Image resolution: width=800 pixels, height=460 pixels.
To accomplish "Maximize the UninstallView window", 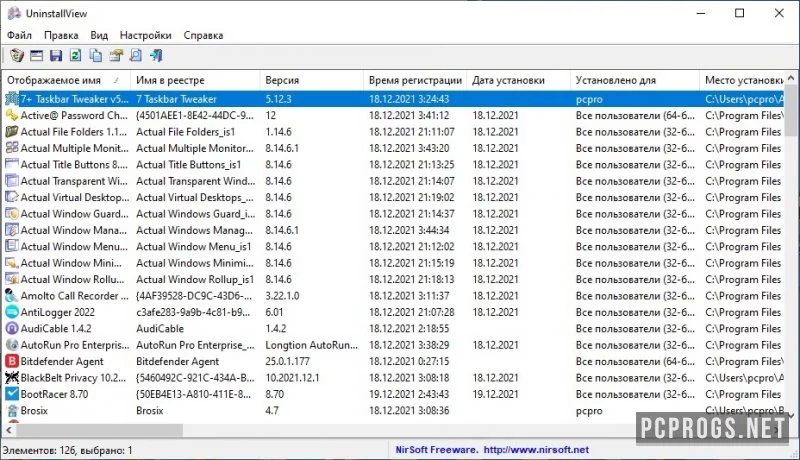I will tap(739, 13).
